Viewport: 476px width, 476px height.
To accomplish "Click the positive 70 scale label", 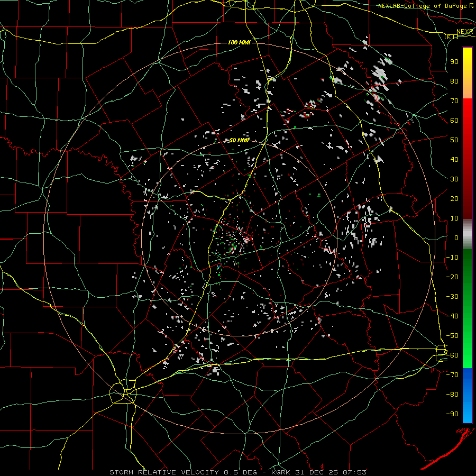I will coord(454,101).
